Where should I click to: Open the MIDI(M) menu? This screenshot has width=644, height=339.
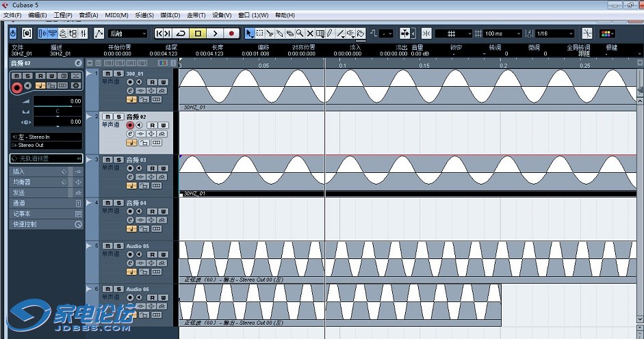[116, 15]
